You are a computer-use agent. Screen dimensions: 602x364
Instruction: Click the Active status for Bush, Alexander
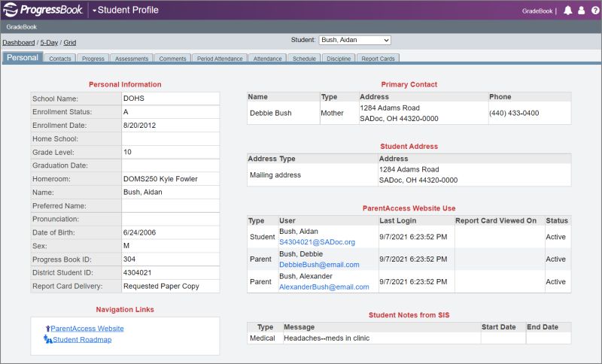click(x=555, y=282)
